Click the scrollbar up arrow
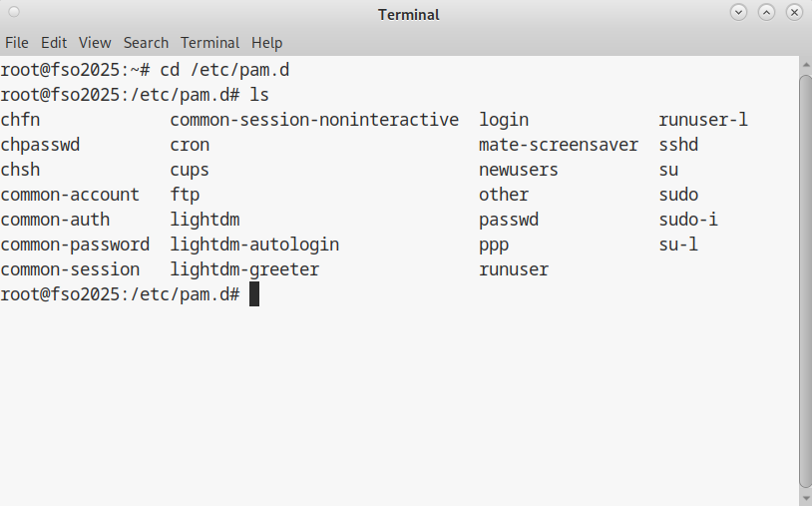This screenshot has width=812, height=506. 805,65
